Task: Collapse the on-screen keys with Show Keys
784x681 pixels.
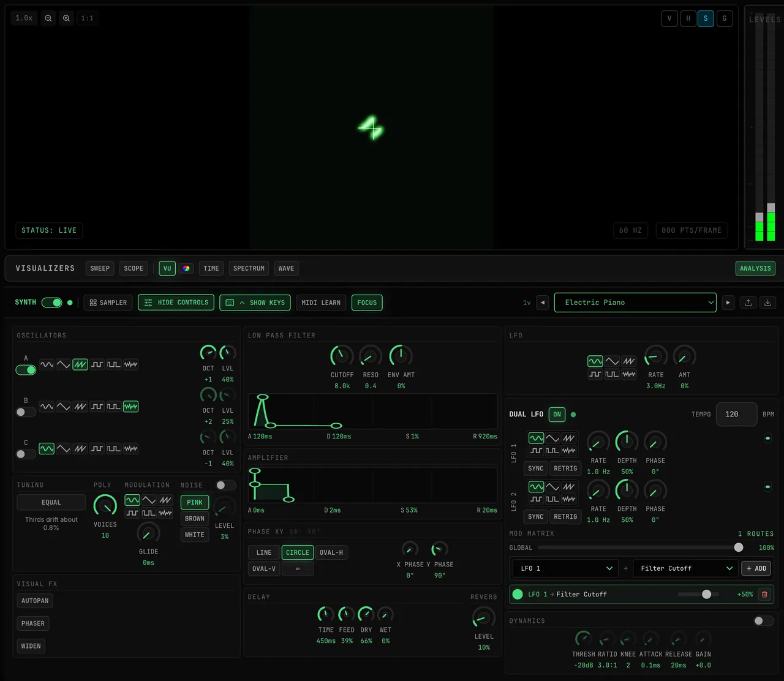Action: point(255,303)
